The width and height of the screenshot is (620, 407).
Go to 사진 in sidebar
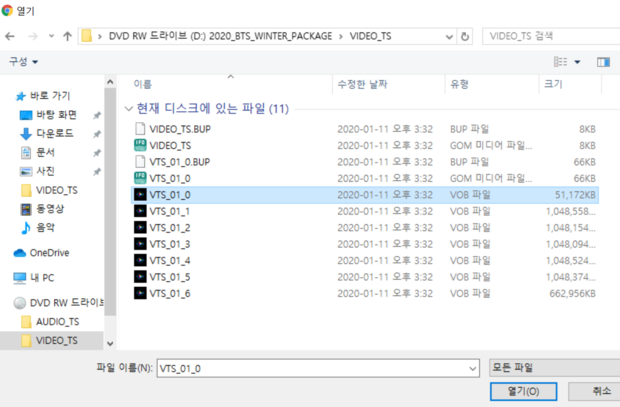coord(37,171)
